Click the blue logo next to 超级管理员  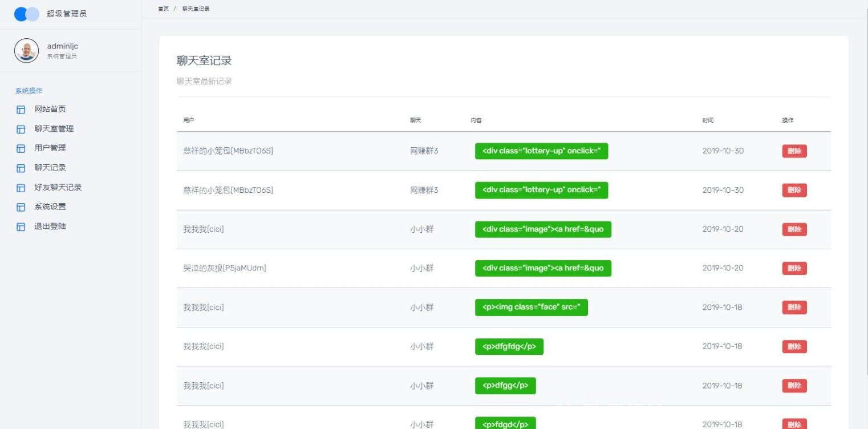[26, 14]
